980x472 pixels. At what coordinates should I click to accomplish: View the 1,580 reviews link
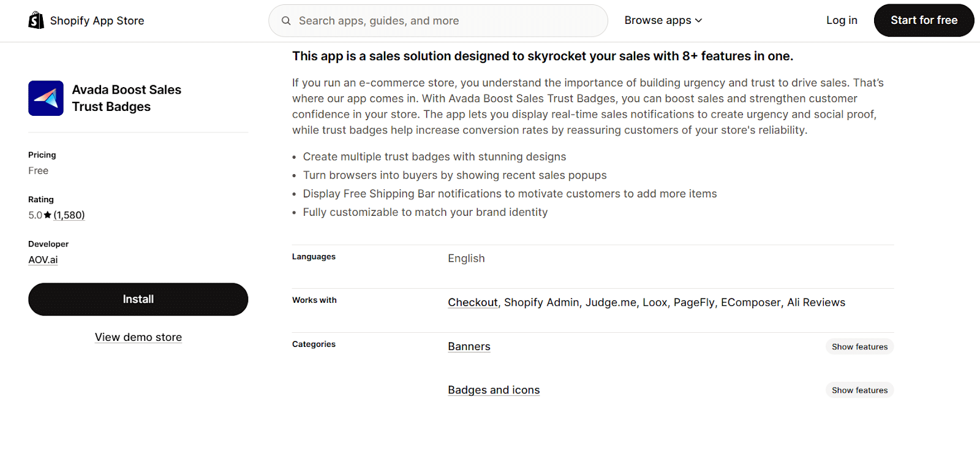click(x=69, y=215)
